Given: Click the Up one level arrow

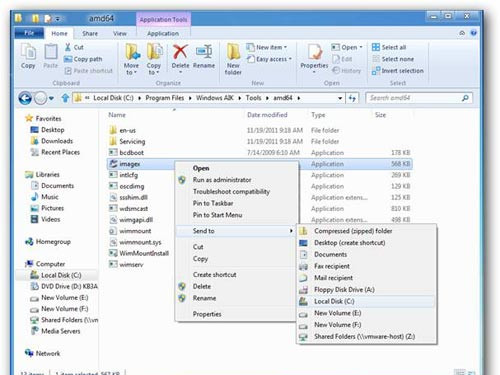Looking at the screenshot, I should pyautogui.click(x=65, y=98).
